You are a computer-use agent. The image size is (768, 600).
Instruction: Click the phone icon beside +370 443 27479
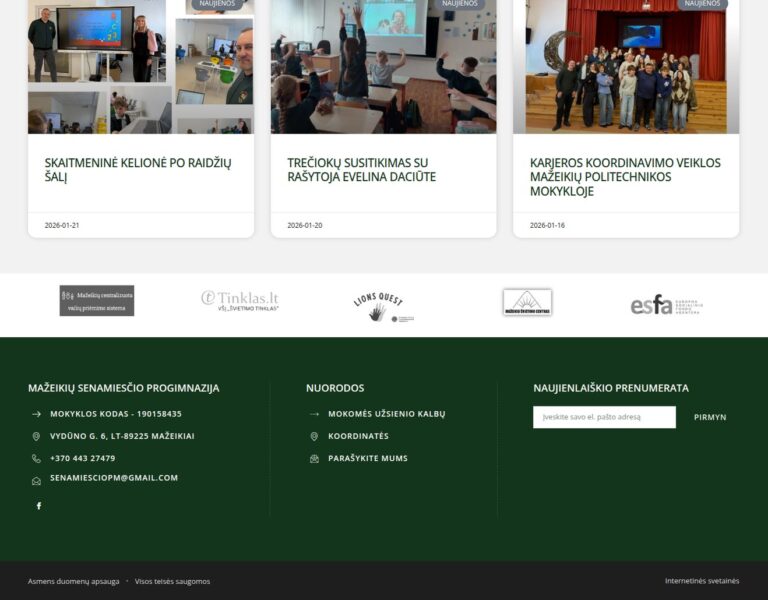click(36, 458)
